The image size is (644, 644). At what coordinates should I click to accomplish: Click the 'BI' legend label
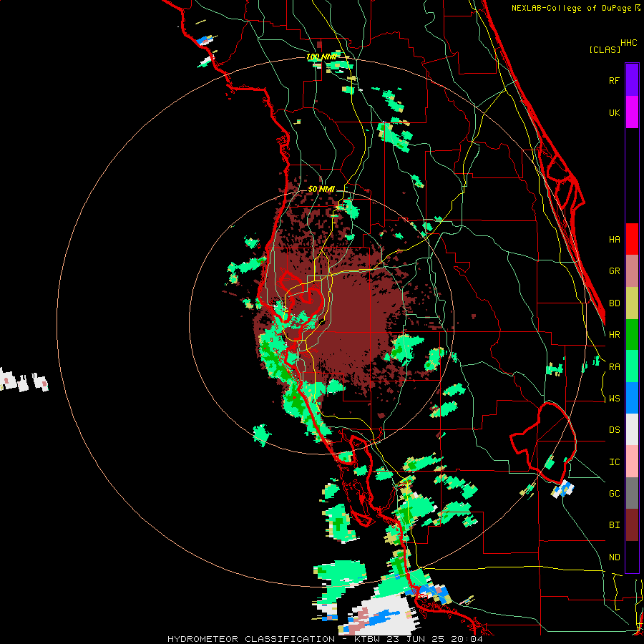(x=614, y=525)
